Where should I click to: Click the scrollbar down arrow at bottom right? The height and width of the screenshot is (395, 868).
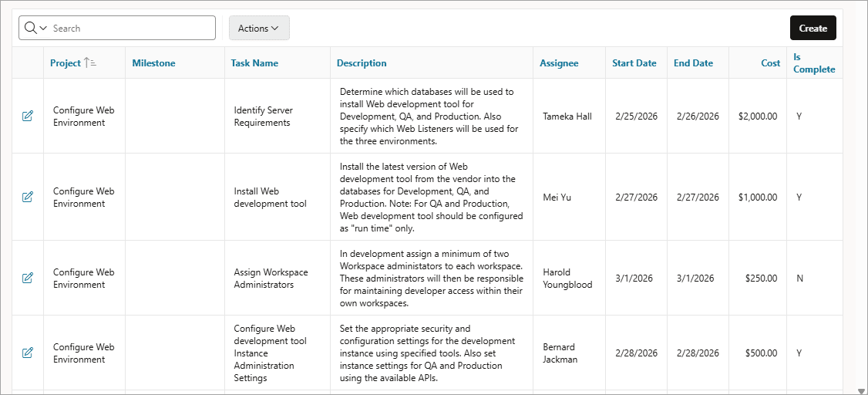pyautogui.click(x=862, y=390)
